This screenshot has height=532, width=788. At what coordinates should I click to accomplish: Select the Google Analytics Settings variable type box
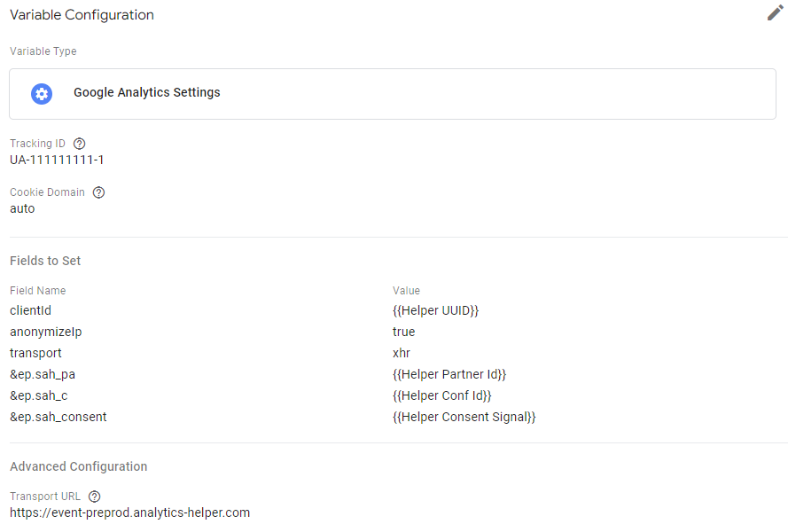(393, 94)
